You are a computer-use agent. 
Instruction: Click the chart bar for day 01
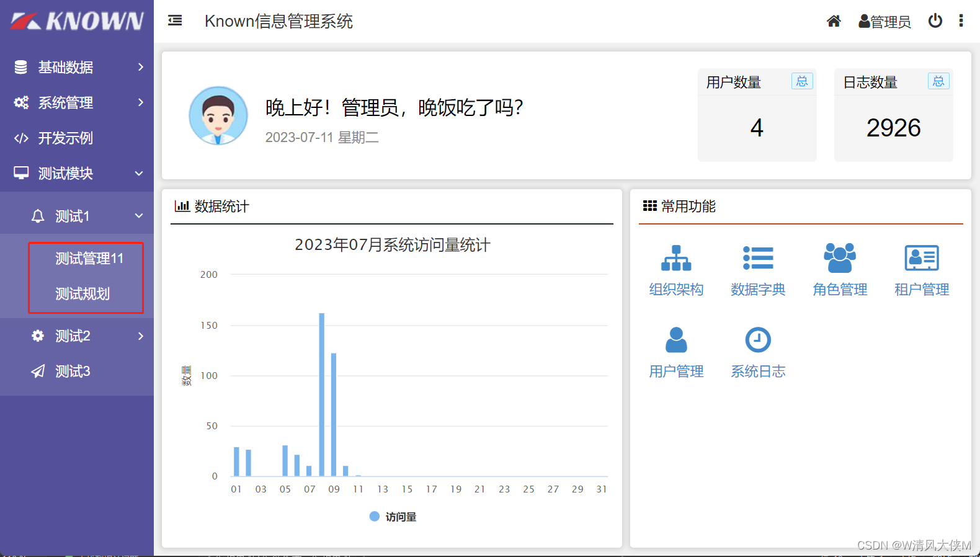(236, 461)
